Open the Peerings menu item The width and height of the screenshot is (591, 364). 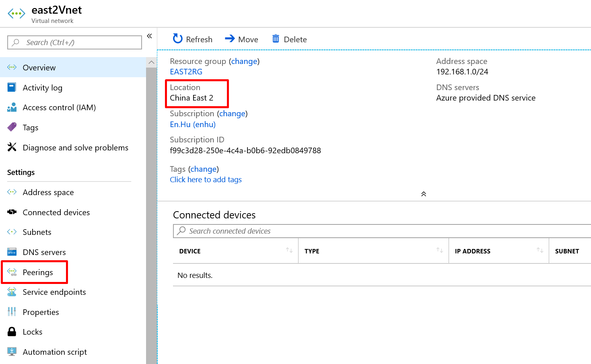(37, 272)
